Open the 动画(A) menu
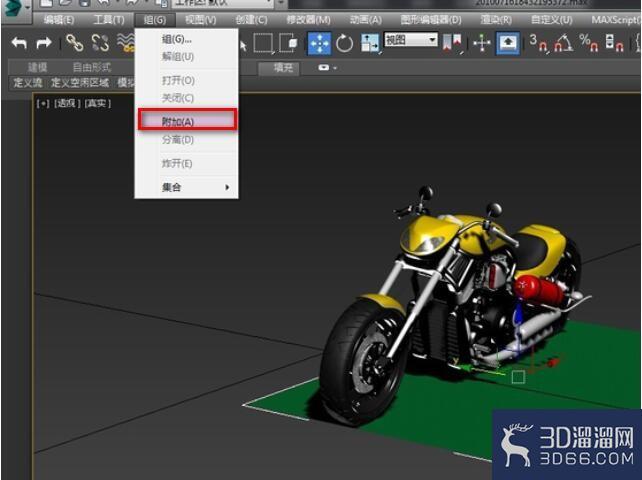Screen dimensions: 642x480 (366, 20)
